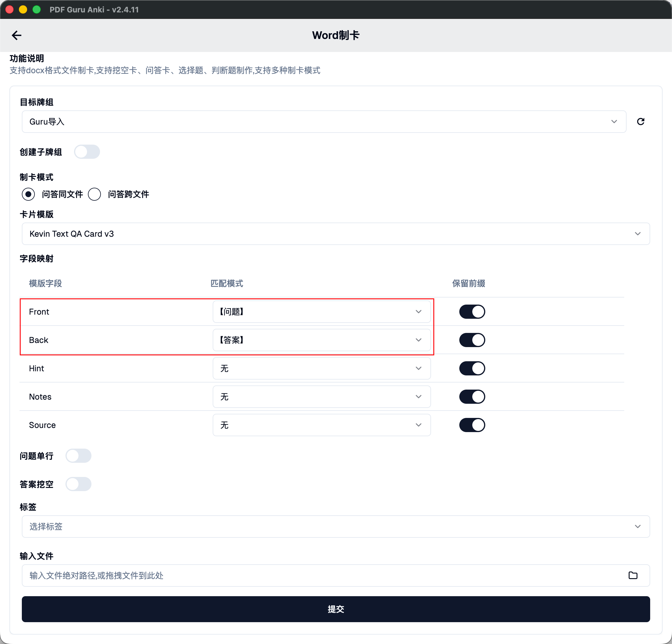This screenshot has width=672, height=644.
Task: Open the 选择标签 tags dropdown
Action: [335, 526]
